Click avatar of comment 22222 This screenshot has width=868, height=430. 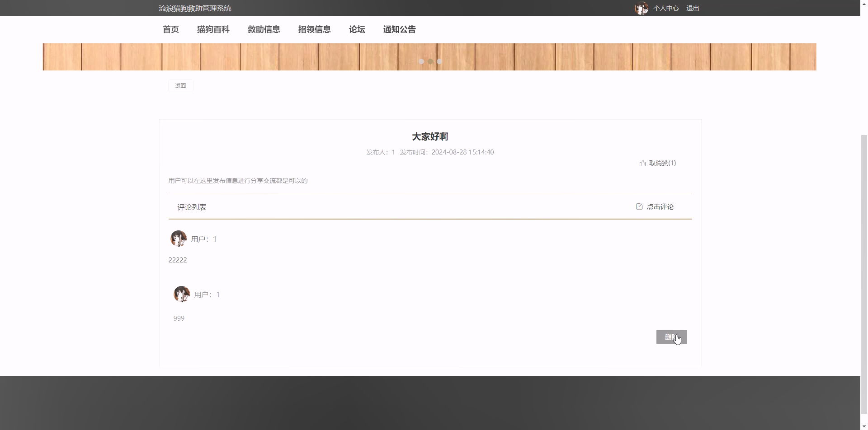tap(178, 238)
